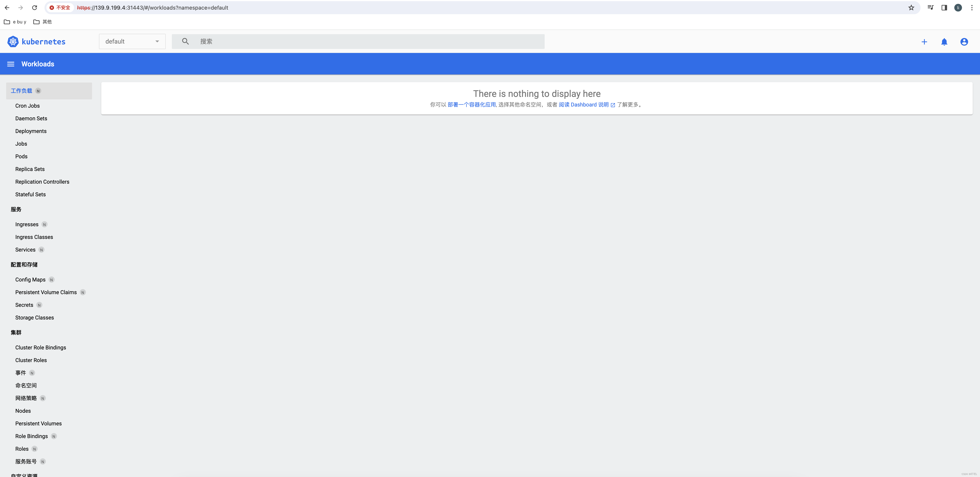The height and width of the screenshot is (477, 980).
Task: Open Cron Jobs in the sidebar
Action: pyautogui.click(x=27, y=106)
